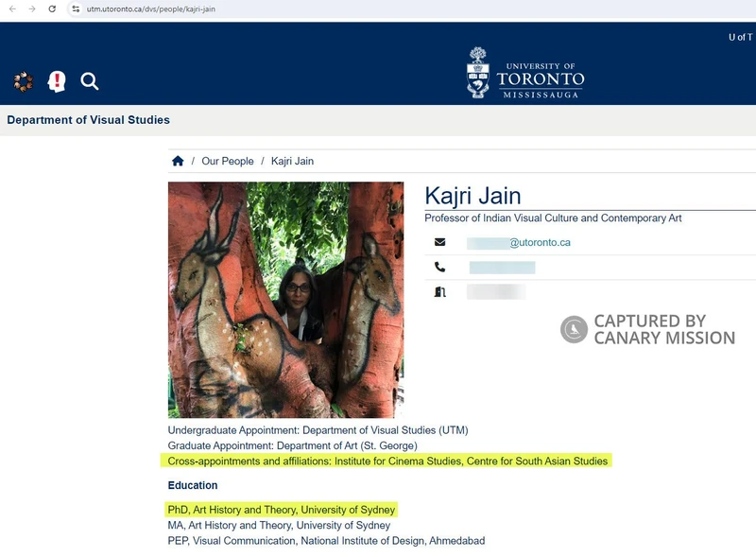Go back using the browser back arrow
Viewport: 756px width, 557px height.
pyautogui.click(x=12, y=9)
